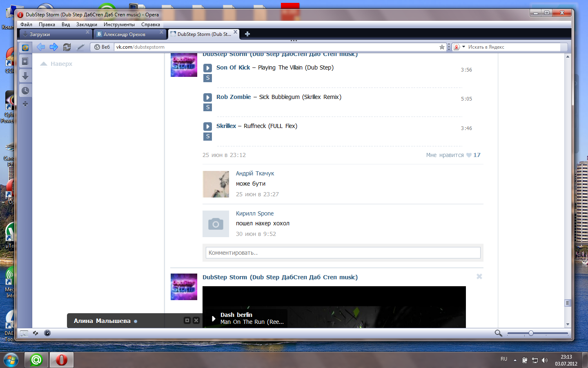Play the Rob Zombie Sick Bubblegum track
The height and width of the screenshot is (368, 588).
[x=207, y=97]
